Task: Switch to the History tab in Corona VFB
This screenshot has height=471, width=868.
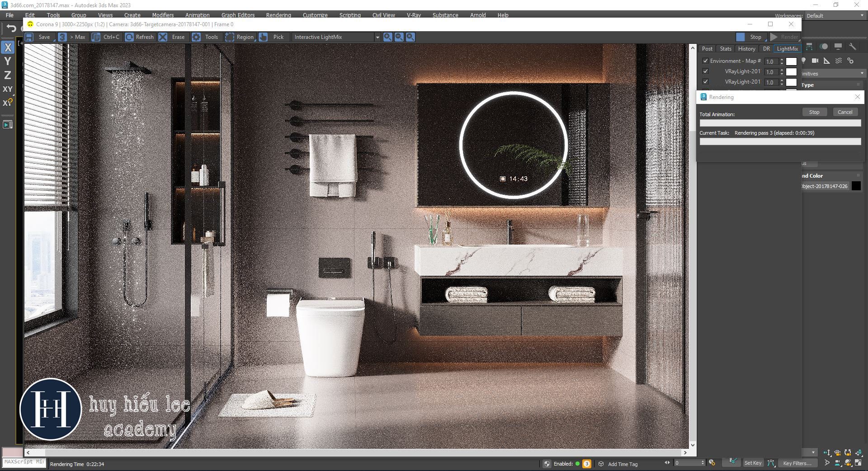Action: 747,48
